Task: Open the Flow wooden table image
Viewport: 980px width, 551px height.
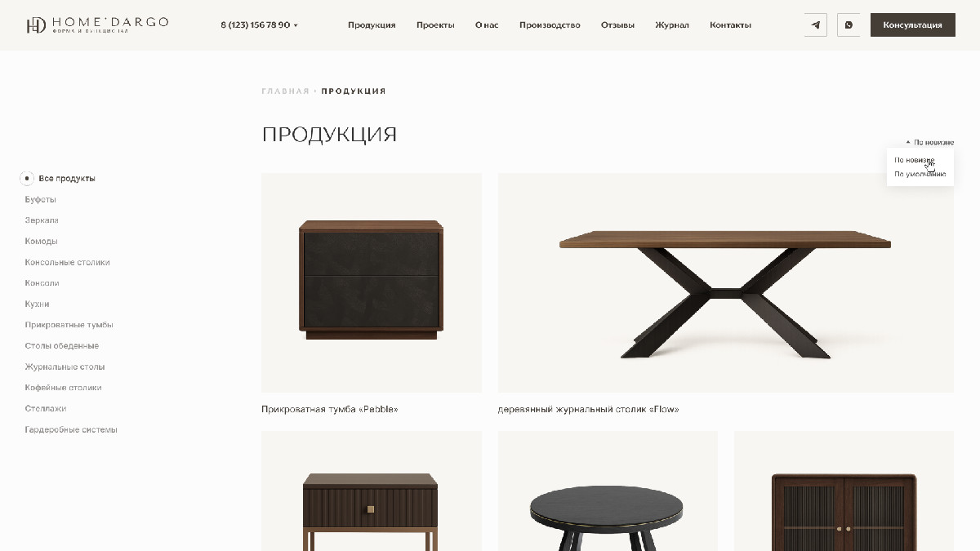Action: tap(726, 282)
